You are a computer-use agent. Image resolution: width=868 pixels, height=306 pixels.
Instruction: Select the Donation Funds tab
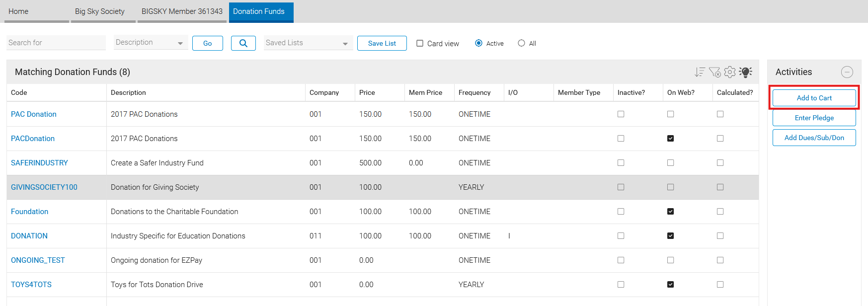point(261,11)
